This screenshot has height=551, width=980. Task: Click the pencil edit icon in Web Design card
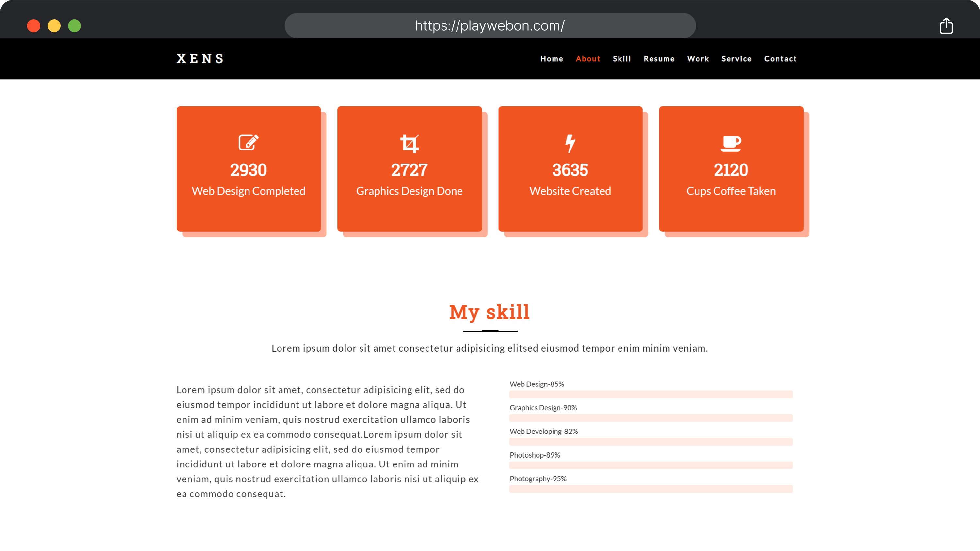click(x=249, y=143)
